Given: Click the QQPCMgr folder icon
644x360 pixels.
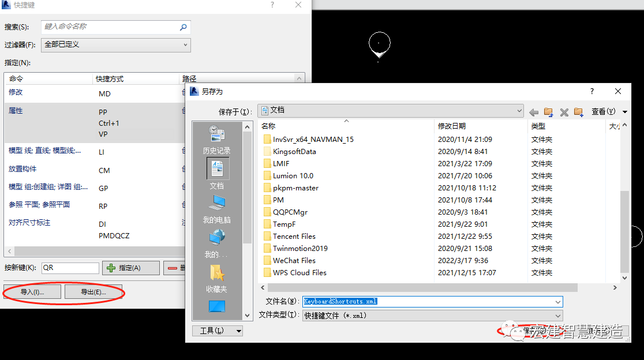Looking at the screenshot, I should click(267, 212).
